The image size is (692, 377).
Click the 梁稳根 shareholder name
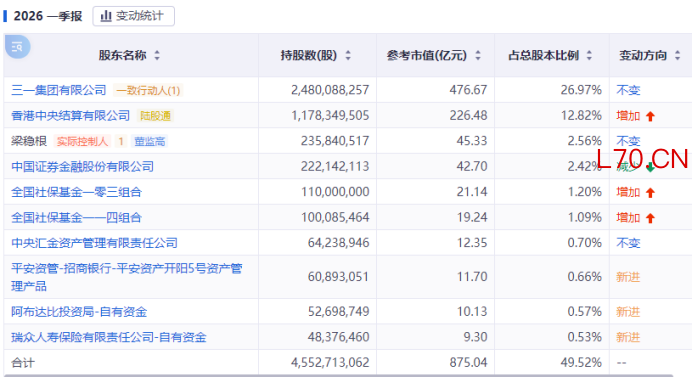29,141
